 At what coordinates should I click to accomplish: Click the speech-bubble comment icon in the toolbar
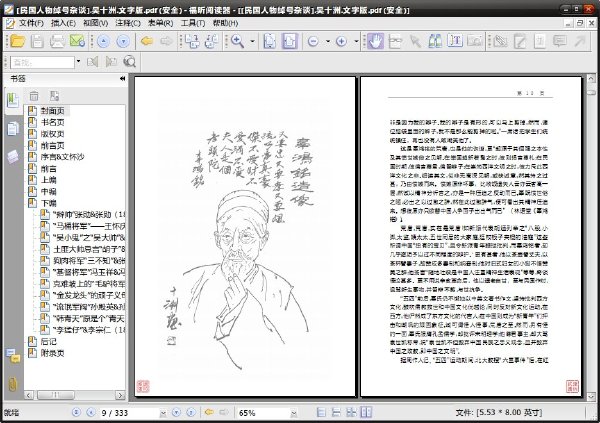pos(560,41)
